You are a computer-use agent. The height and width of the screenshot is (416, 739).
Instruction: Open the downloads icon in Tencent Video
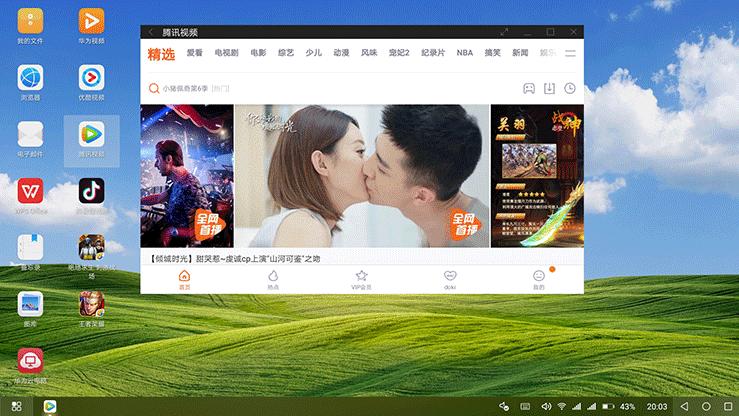[550, 89]
